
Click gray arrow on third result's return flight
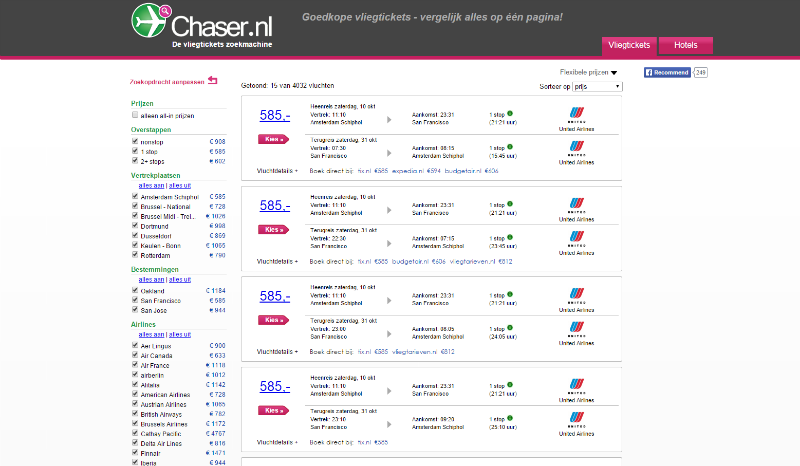click(389, 333)
